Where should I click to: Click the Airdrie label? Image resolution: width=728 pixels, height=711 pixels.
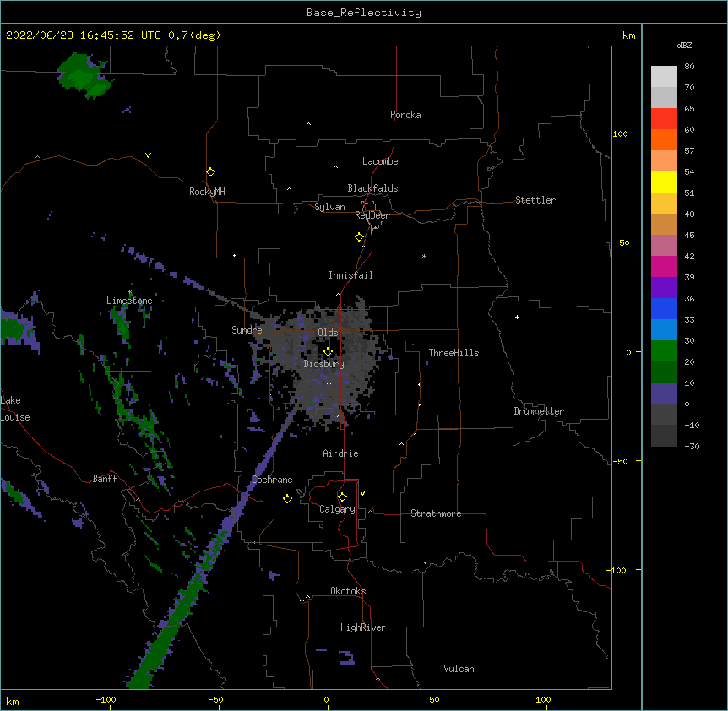(340, 453)
